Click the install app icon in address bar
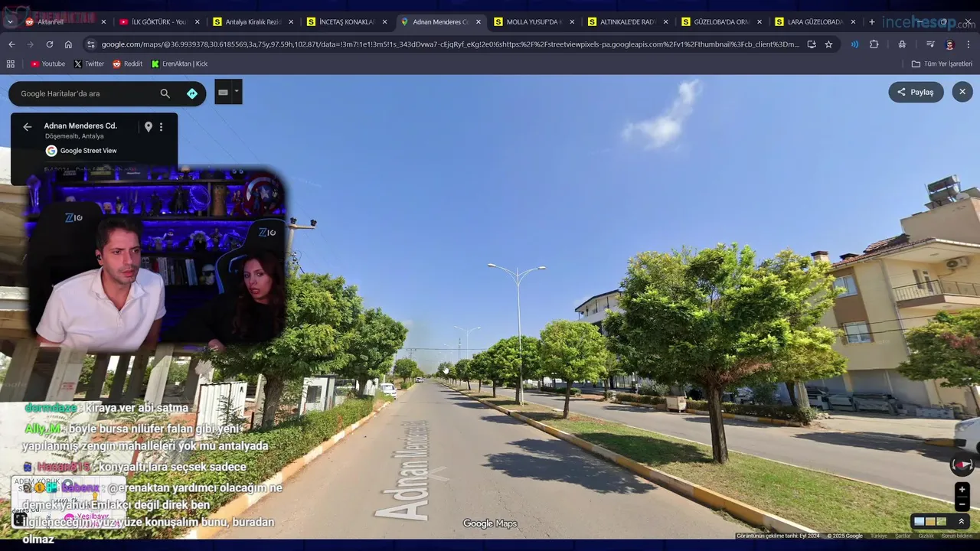Image resolution: width=980 pixels, height=551 pixels. [x=812, y=44]
